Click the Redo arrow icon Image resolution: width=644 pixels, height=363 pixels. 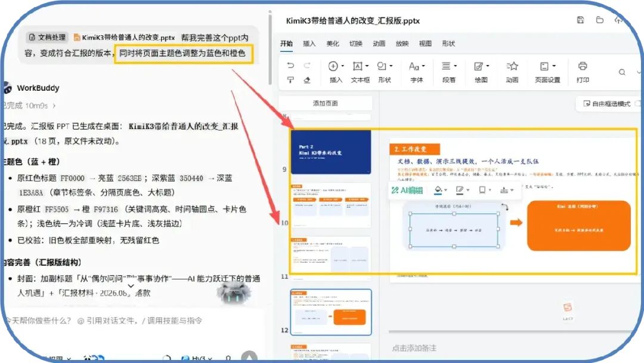point(307,65)
